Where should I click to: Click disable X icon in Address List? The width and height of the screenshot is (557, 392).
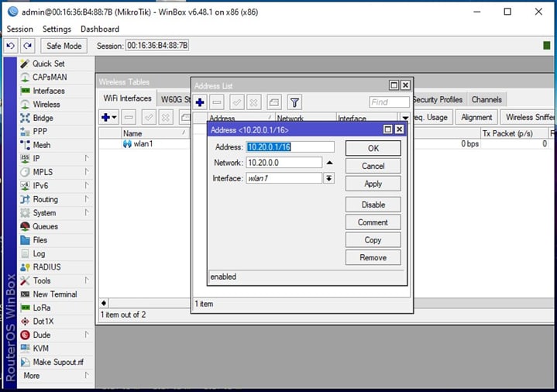253,103
